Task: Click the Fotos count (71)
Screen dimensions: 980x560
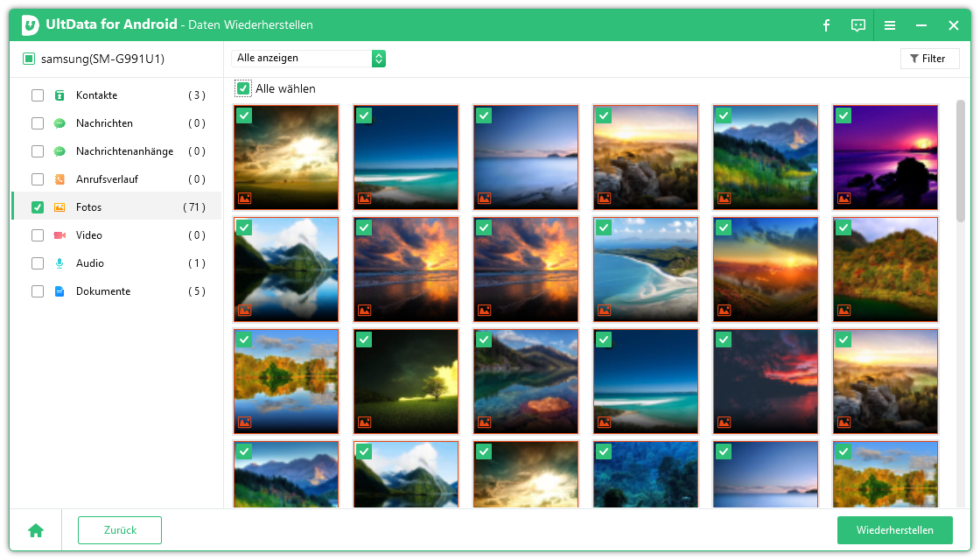Action: [194, 207]
